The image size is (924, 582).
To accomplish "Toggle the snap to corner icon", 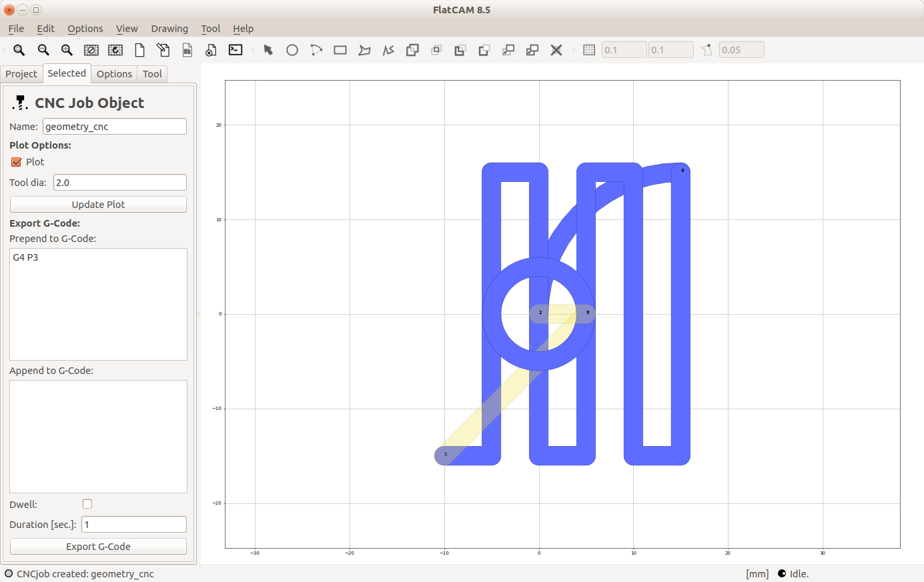I will (x=707, y=50).
